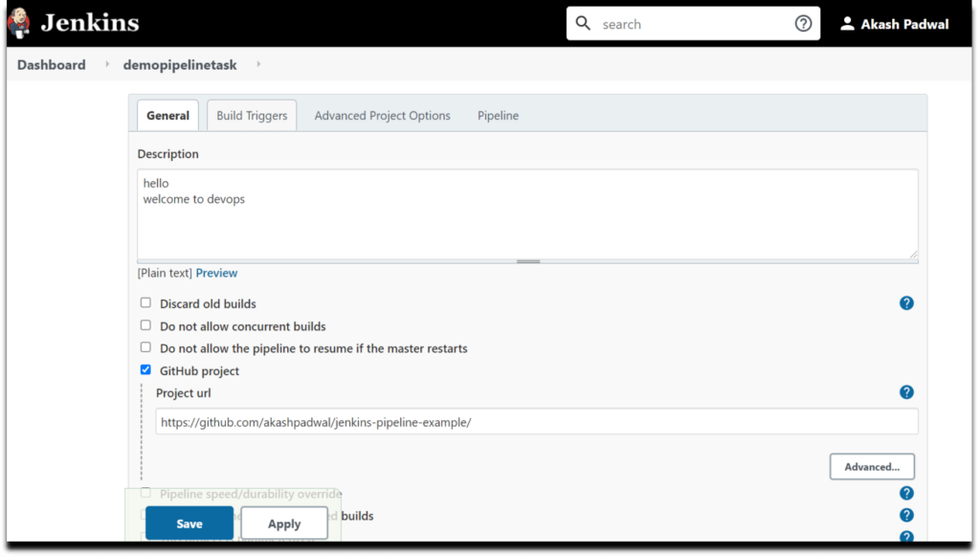Select the General tab
This screenshot has width=980, height=557.
click(168, 116)
